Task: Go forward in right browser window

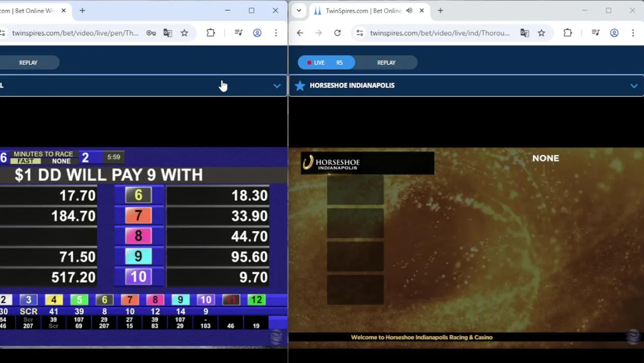Action: pyautogui.click(x=318, y=33)
